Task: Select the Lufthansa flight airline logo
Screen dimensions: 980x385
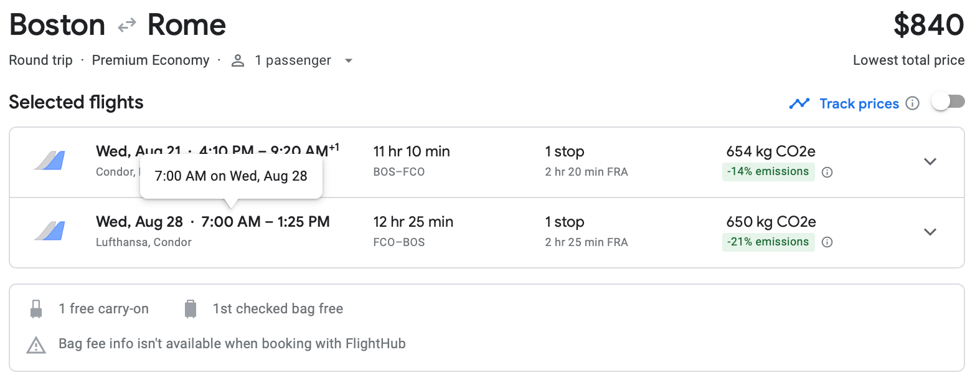Action: tap(49, 231)
